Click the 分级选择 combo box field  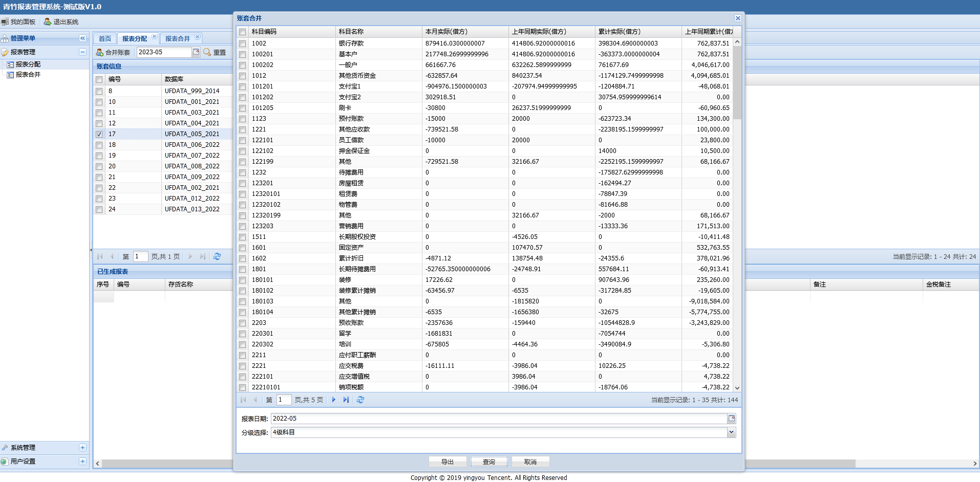[499, 432]
